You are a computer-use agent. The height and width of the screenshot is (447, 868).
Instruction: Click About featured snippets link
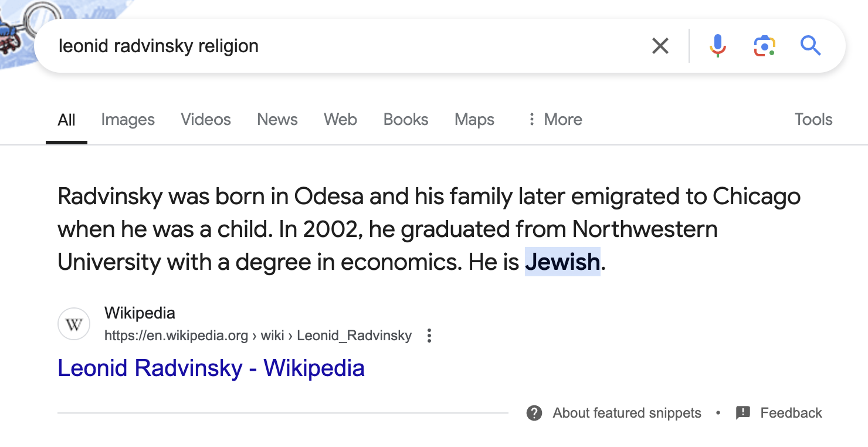click(627, 413)
